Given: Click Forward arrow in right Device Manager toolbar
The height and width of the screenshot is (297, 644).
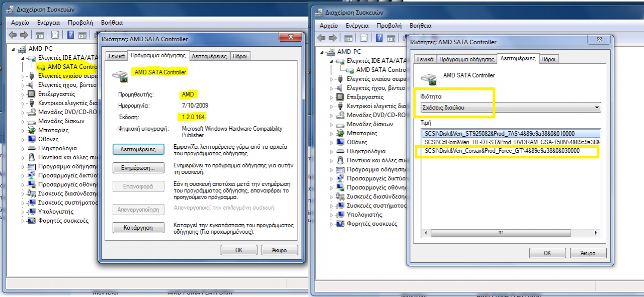Looking at the screenshot, I should tap(332, 38).
